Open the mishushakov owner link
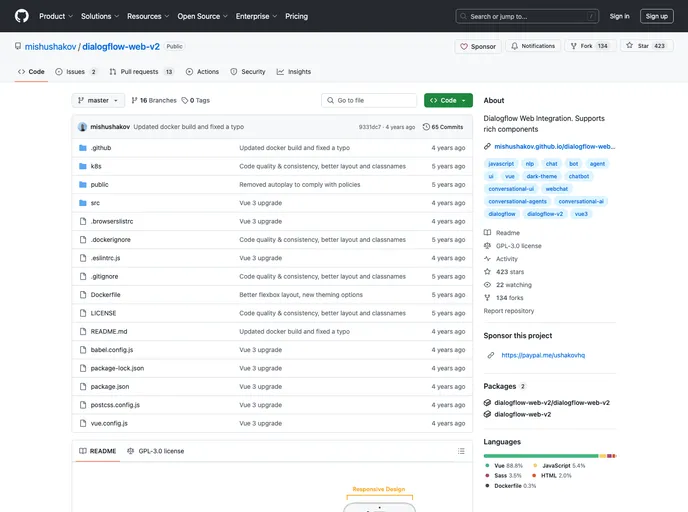 pos(50,47)
